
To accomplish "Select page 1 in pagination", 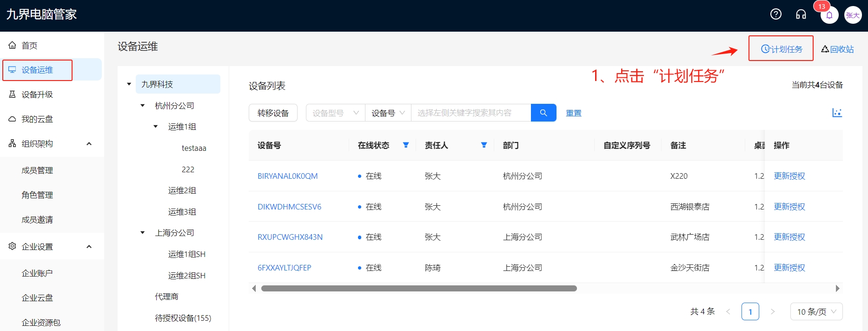I will tap(750, 311).
